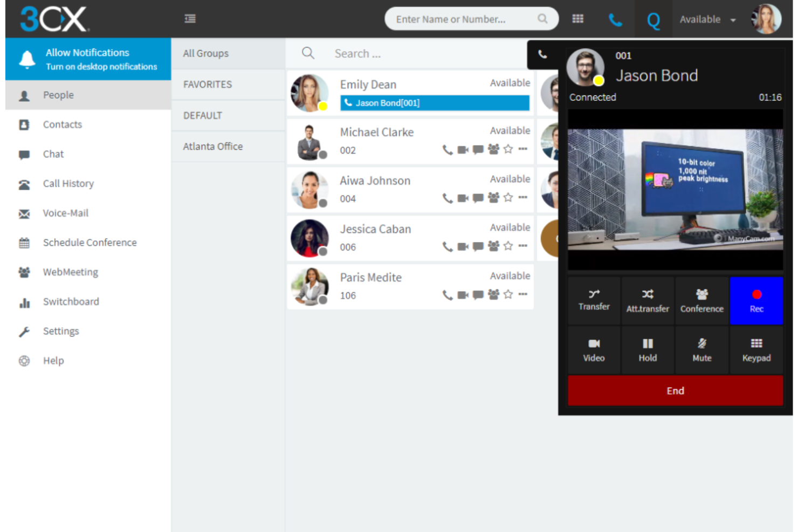Put the Jason Bond call on hold
Viewport: 798px width, 532px height.
coord(648,349)
